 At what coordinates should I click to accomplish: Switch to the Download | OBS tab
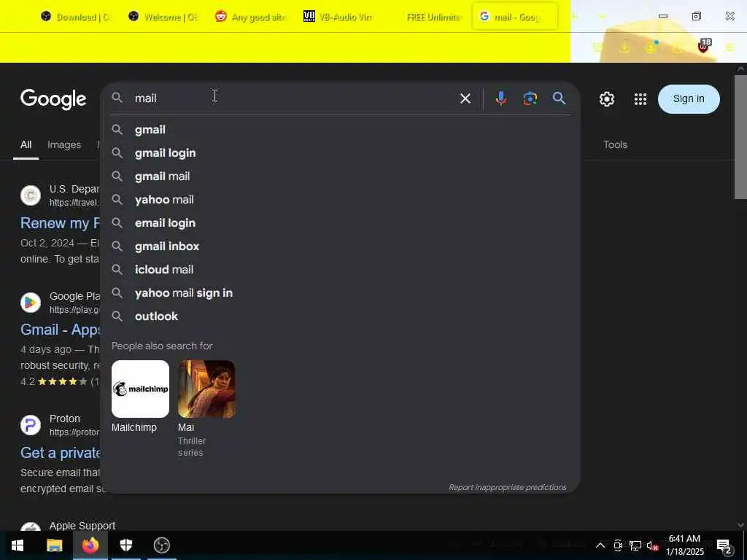tap(75, 17)
